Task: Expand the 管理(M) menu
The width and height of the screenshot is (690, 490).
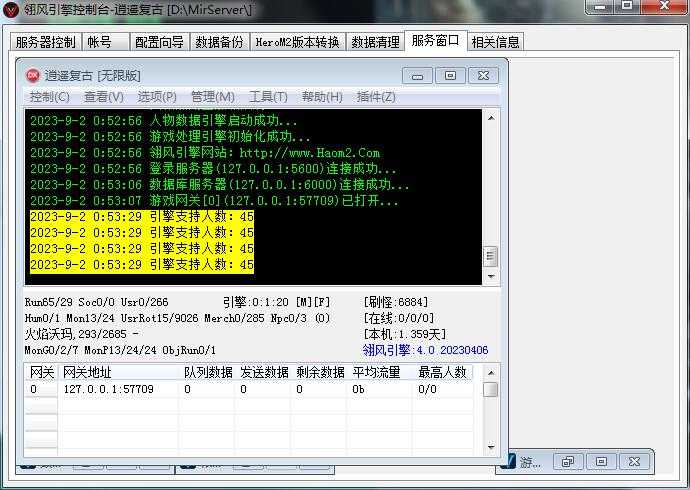Action: pos(212,97)
